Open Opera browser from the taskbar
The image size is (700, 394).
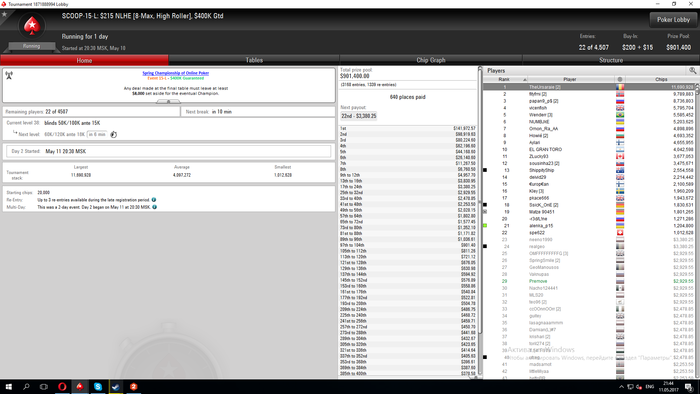point(62,387)
